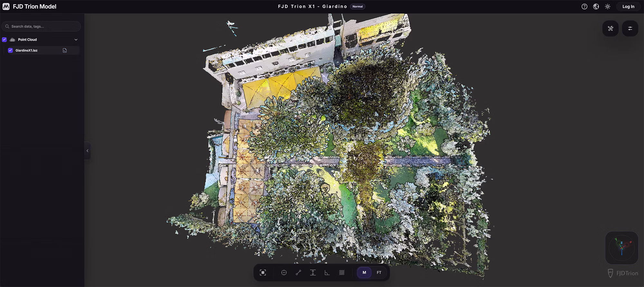
Task: Click the Normal mode badge
Action: pyautogui.click(x=357, y=6)
